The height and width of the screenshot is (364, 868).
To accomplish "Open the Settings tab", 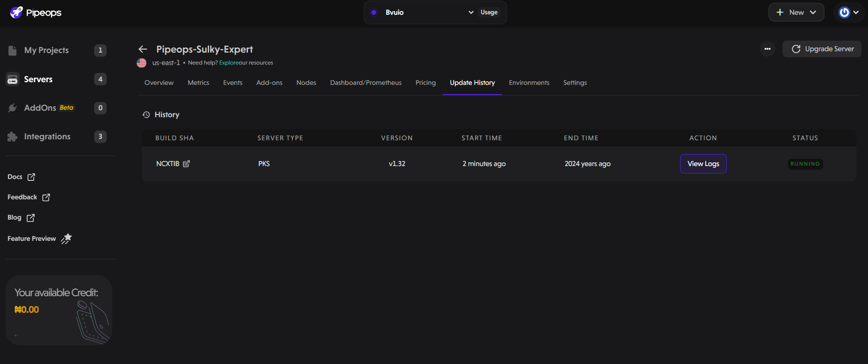I will click(575, 83).
